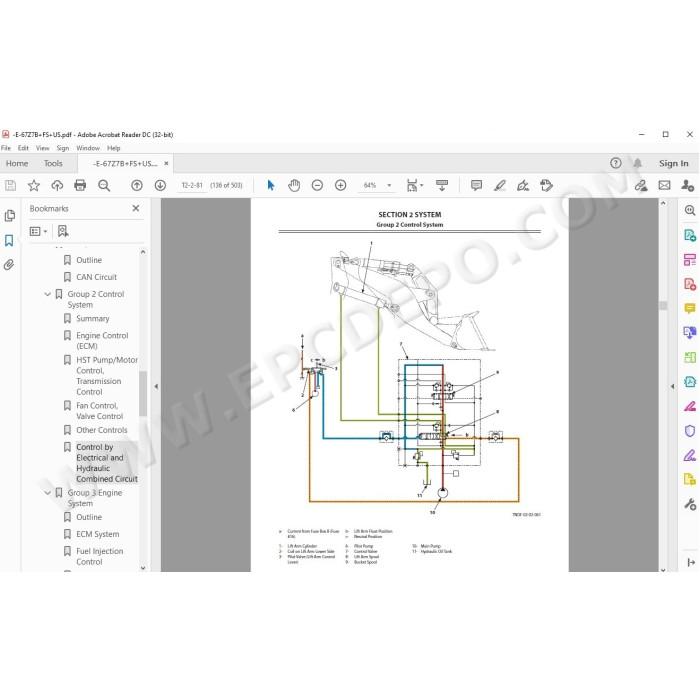Go to next page arrow
700x700 pixels.
tap(160, 185)
